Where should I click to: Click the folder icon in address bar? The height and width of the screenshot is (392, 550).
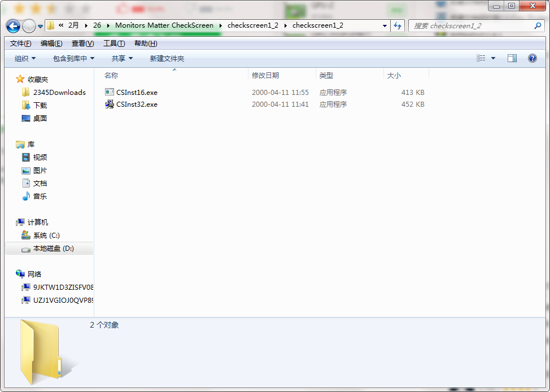50,25
